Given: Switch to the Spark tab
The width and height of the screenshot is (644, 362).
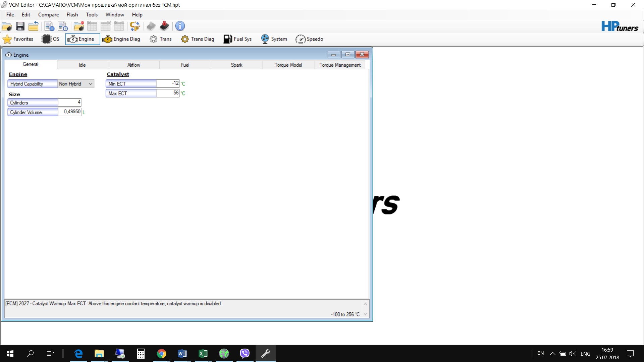Looking at the screenshot, I should (236, 65).
